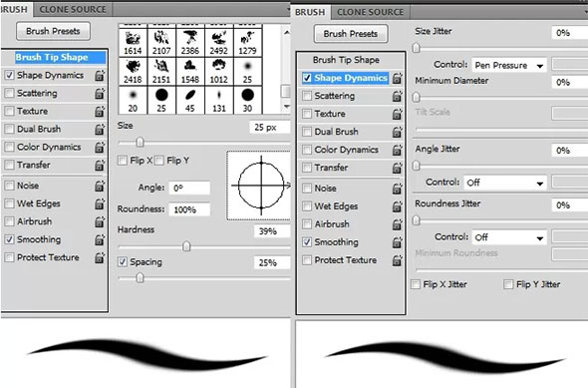Select the 2386 splatter brush thumbnail

[x=190, y=42]
